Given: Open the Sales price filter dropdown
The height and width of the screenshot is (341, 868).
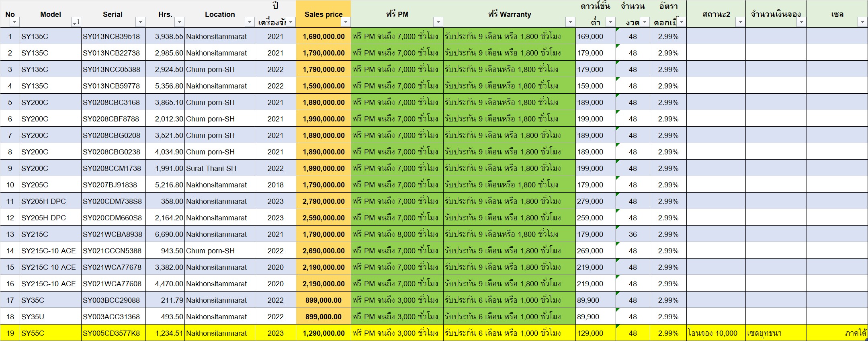Looking at the screenshot, I should 346,22.
